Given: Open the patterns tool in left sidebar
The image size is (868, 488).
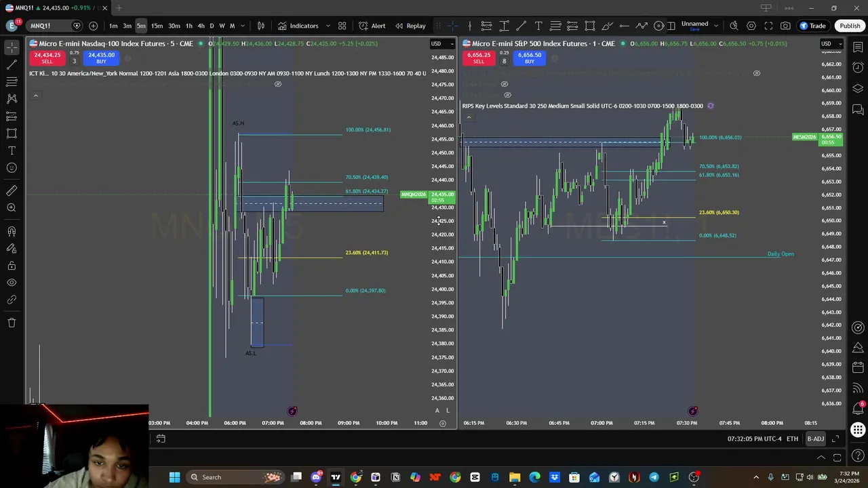Looking at the screenshot, I should 12,99.
